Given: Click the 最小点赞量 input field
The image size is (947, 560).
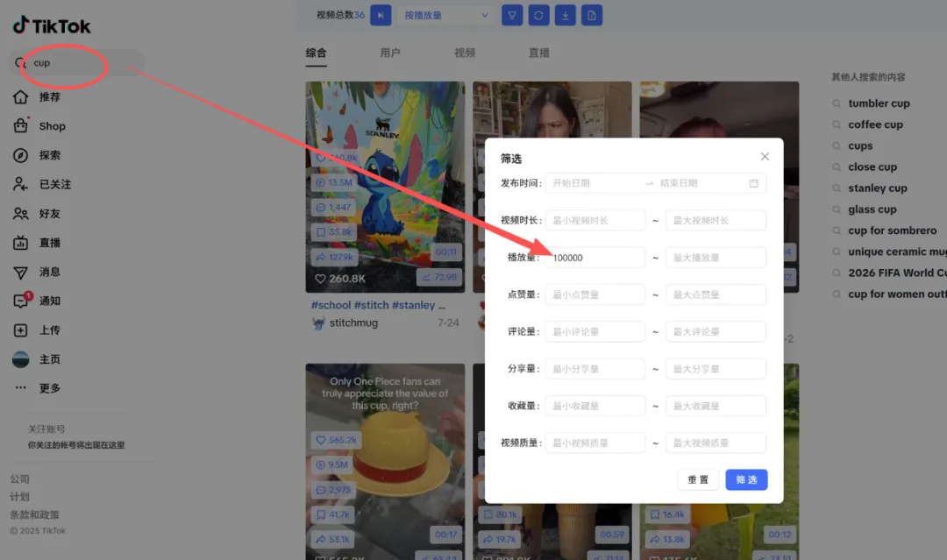Looking at the screenshot, I should [595, 294].
